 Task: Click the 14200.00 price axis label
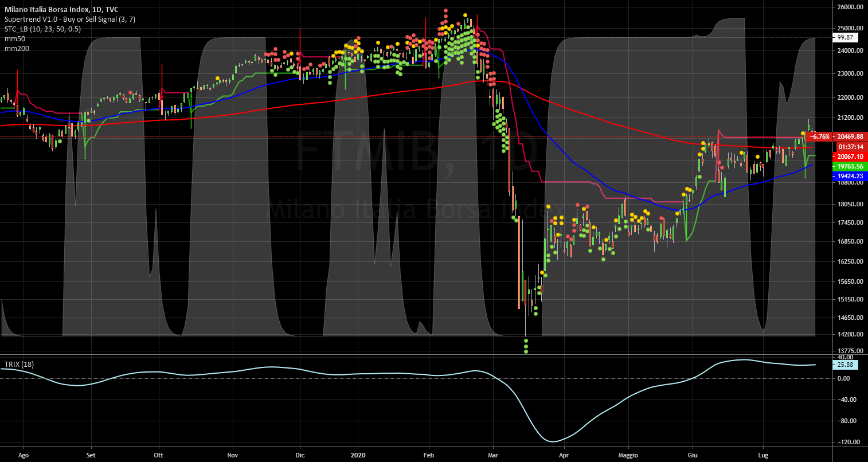(849, 334)
